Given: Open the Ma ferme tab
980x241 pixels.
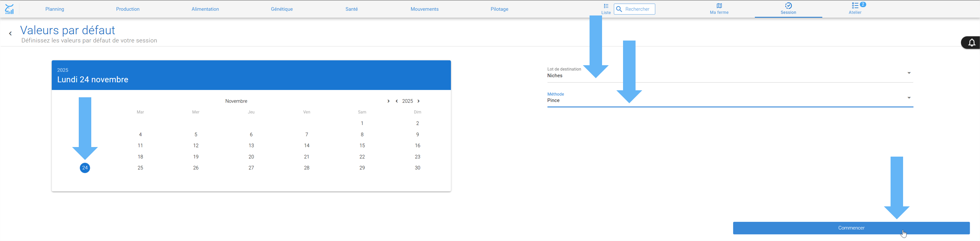Looking at the screenshot, I should pos(719,9).
